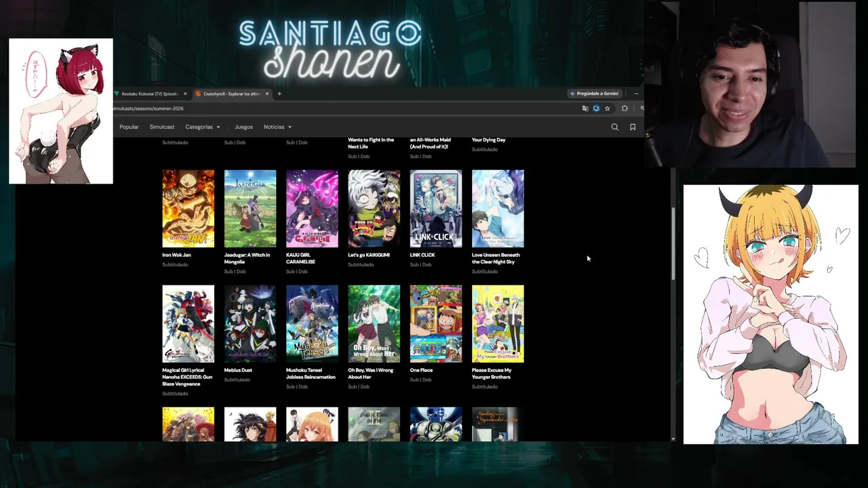Open Love Unseen Beneath the Clear Night Sky title
Viewport: 868px width, 488px height.
496,258
